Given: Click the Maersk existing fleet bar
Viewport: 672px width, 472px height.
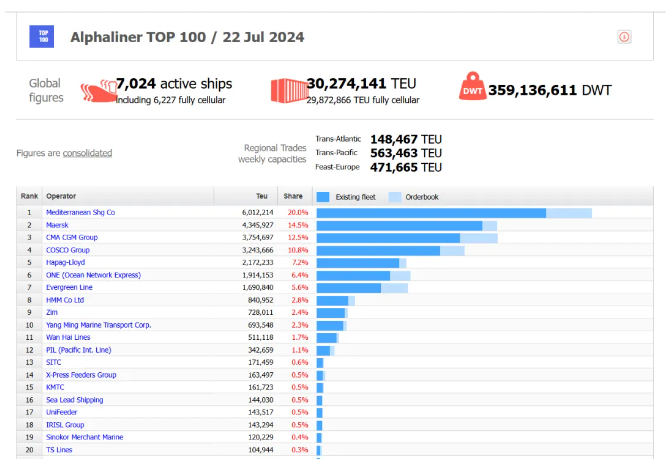Looking at the screenshot, I should [399, 225].
